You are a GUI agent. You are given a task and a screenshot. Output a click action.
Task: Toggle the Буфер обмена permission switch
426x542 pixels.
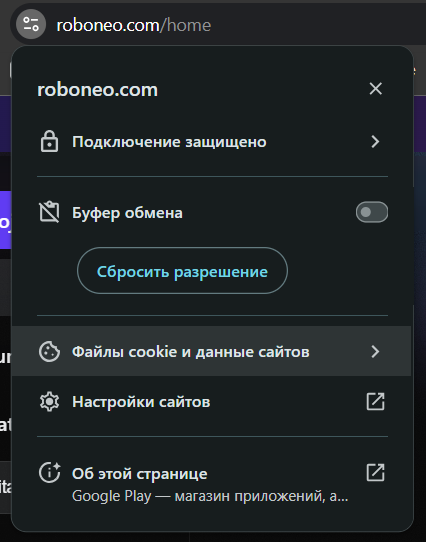(372, 212)
